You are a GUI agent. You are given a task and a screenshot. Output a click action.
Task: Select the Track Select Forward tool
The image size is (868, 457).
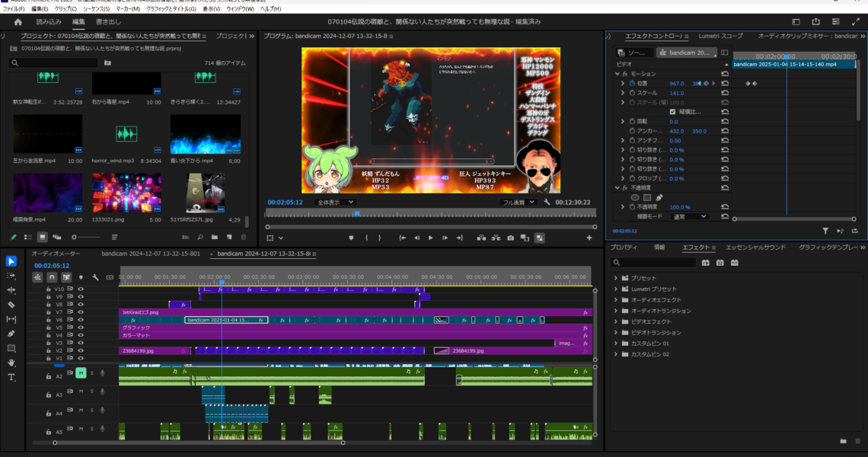pos(11,276)
